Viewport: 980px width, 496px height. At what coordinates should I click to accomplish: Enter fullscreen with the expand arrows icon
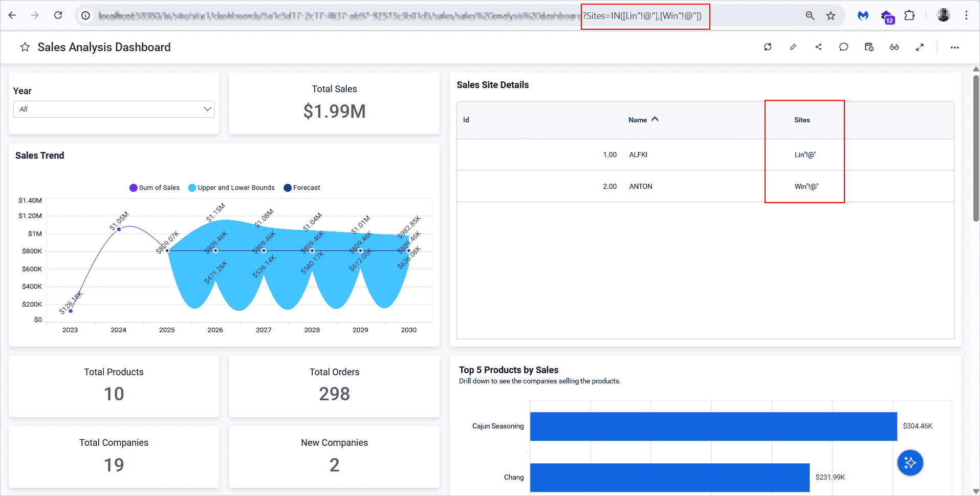[x=920, y=47]
